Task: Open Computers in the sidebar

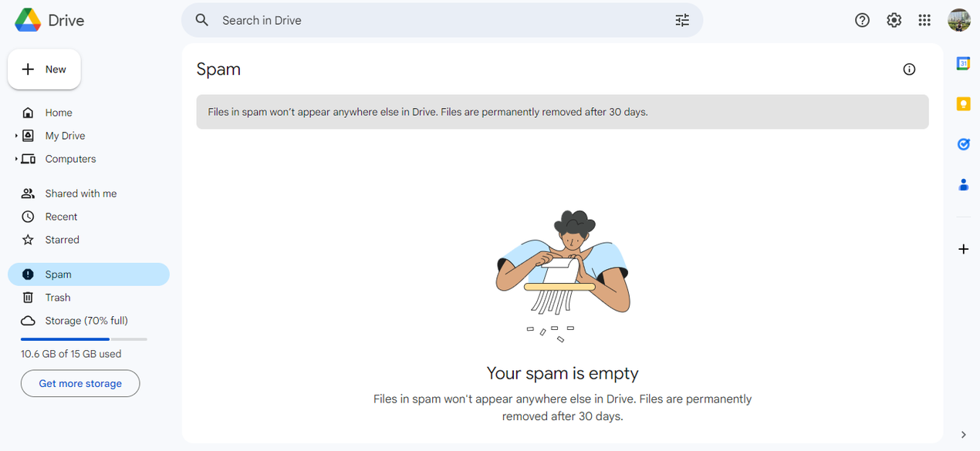Action: 89,159
